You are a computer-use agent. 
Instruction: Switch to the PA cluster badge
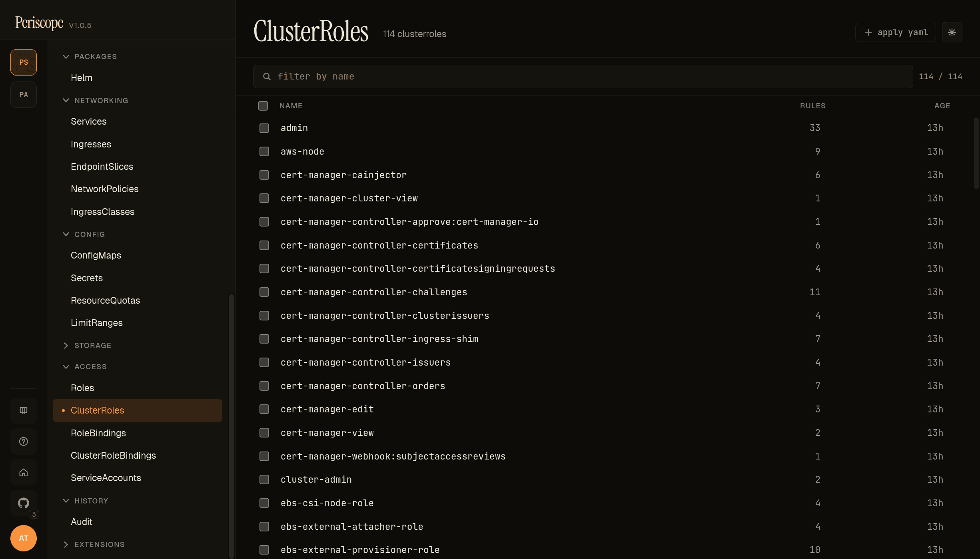click(x=24, y=95)
